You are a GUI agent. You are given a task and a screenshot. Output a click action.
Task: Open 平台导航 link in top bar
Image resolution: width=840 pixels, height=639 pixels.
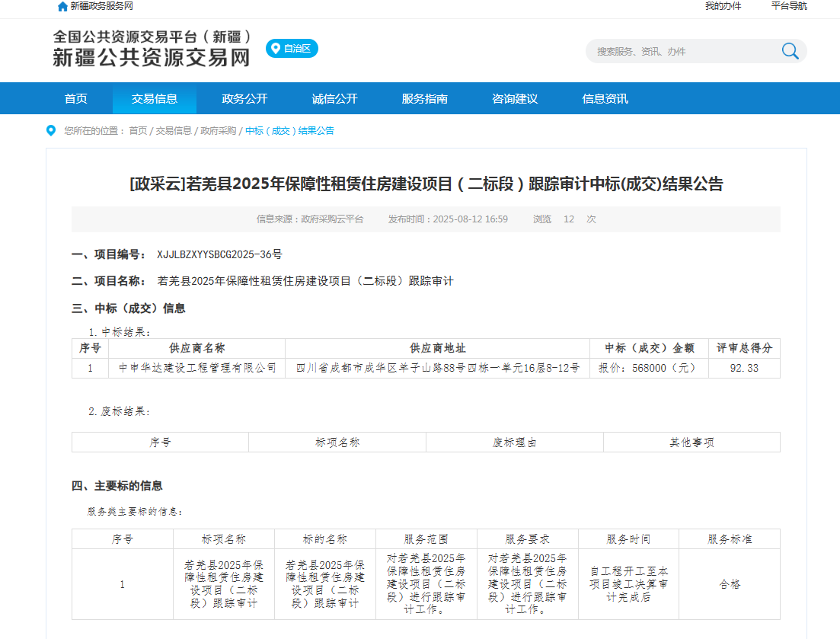(x=789, y=6)
